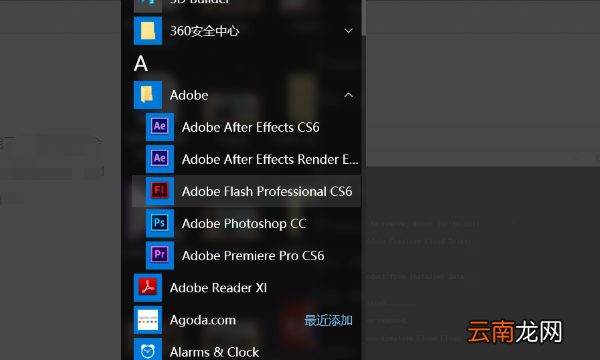
Task: Click the Agoda.com label
Action: pyautogui.click(x=203, y=320)
